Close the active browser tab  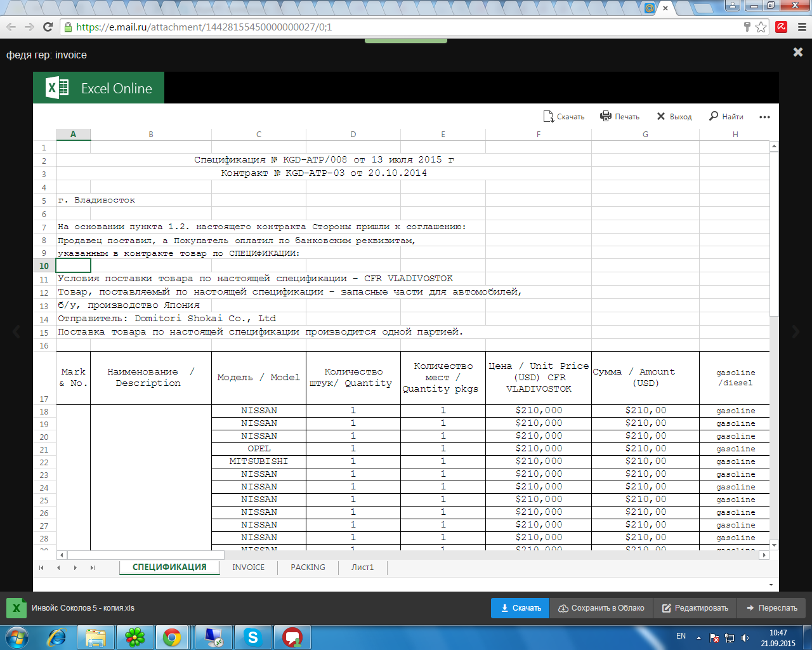pos(665,8)
